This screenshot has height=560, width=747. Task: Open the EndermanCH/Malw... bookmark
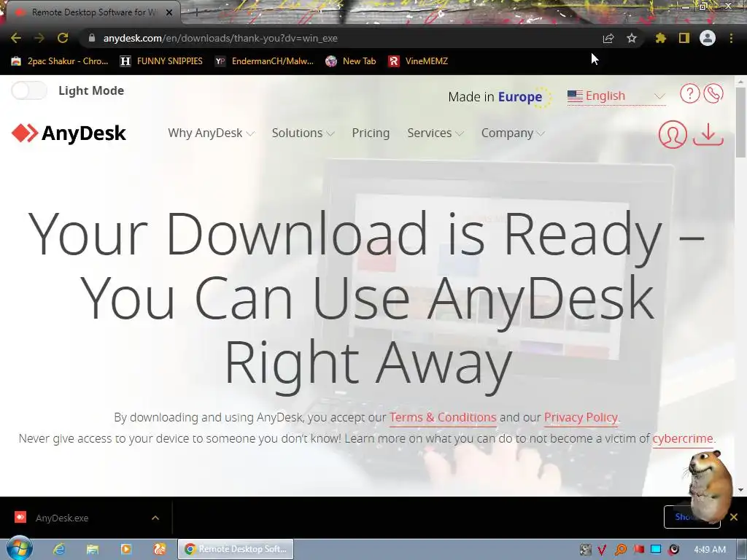[x=264, y=61]
